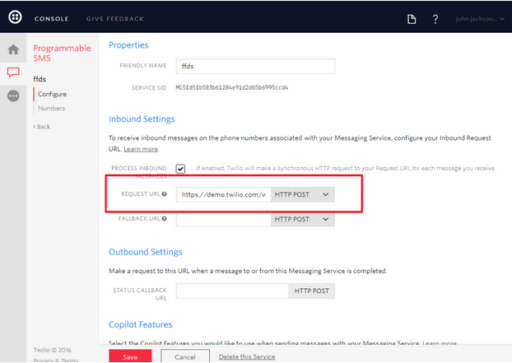The width and height of the screenshot is (512, 363).
Task: Click the Delete this Service link
Action: point(247,357)
